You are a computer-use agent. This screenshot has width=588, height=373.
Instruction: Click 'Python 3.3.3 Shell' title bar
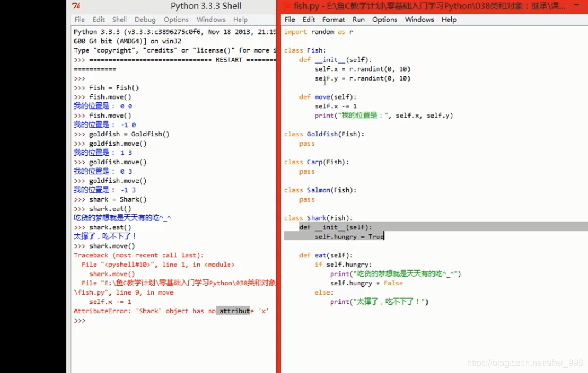point(206,6)
